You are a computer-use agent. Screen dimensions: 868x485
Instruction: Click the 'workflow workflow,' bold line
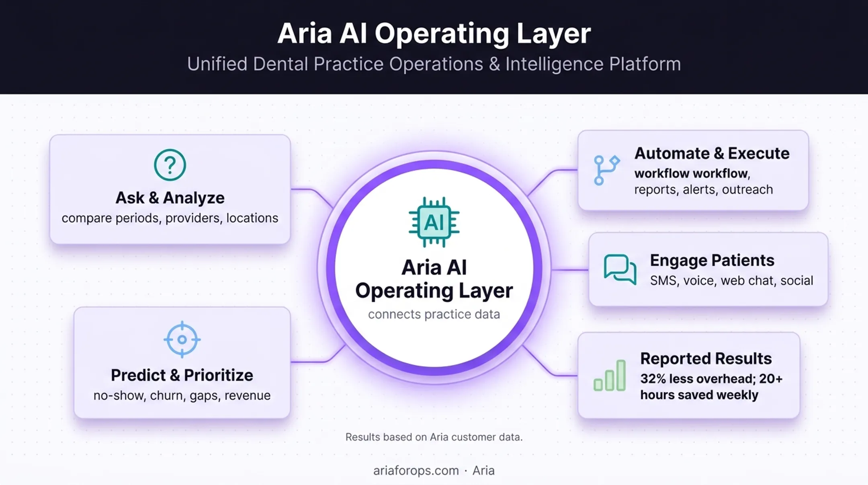[692, 173]
